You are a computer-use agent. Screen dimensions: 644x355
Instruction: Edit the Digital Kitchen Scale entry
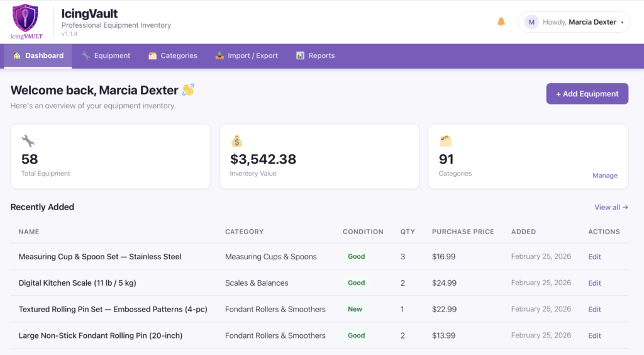tap(594, 283)
